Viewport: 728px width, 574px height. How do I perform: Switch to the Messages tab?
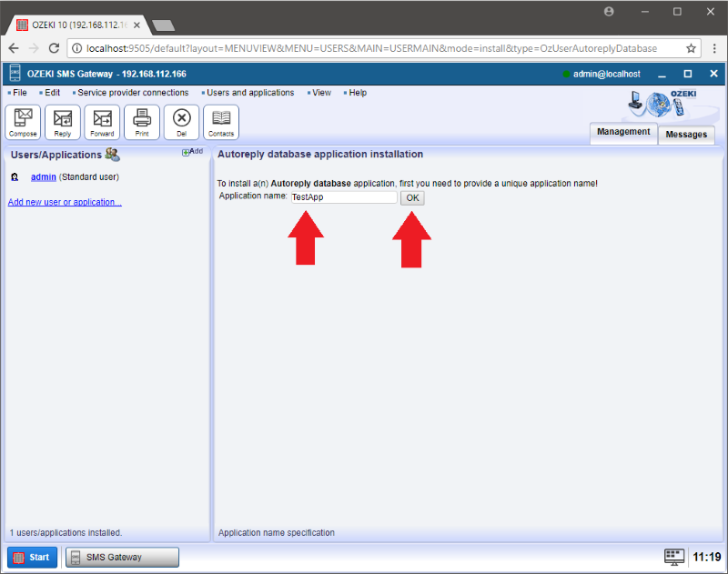[x=686, y=135]
